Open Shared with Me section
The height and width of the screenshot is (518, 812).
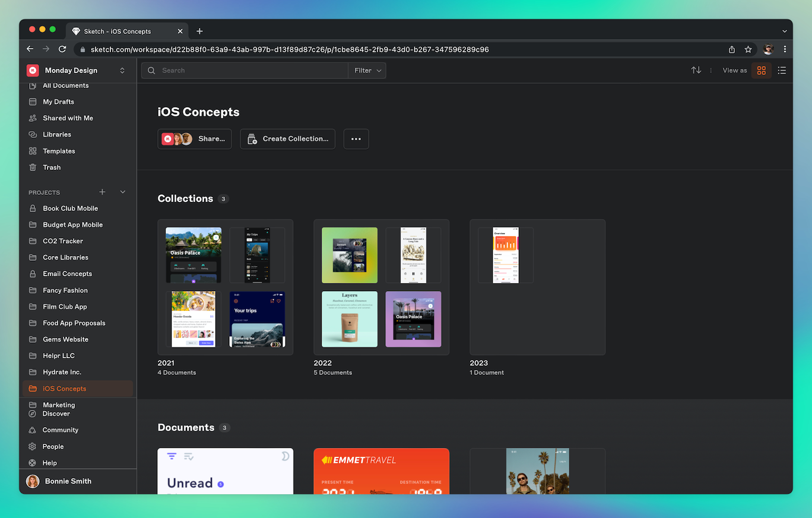pyautogui.click(x=68, y=118)
